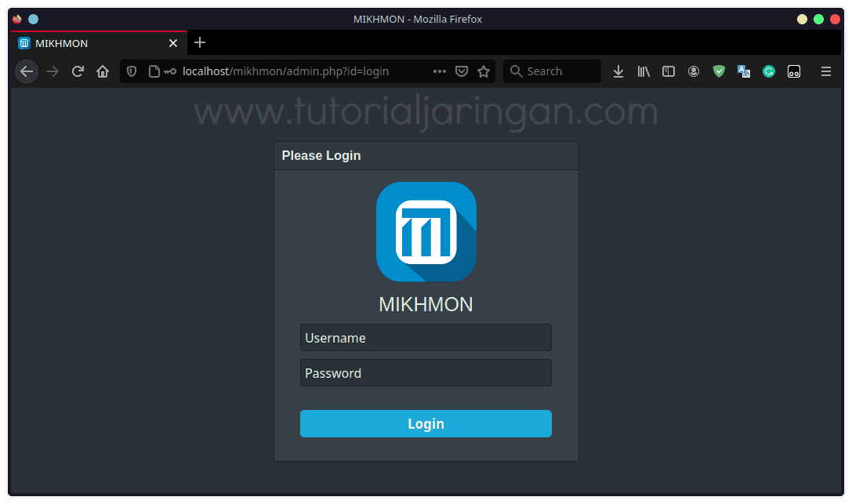Click the Home button icon
This screenshot has height=504, width=852.
click(103, 71)
